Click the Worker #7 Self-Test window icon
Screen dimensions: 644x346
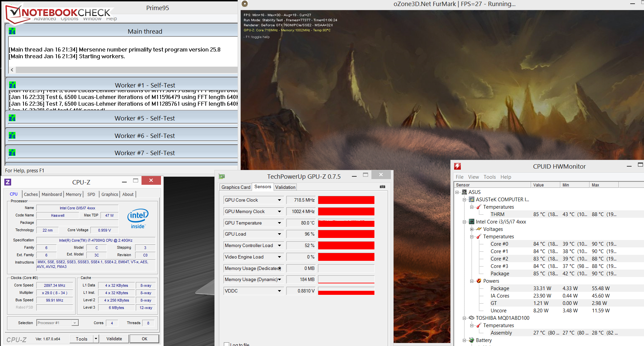point(12,152)
